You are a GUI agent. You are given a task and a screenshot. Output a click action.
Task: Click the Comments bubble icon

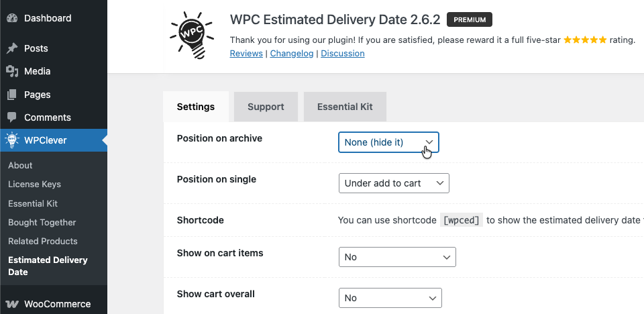point(12,117)
